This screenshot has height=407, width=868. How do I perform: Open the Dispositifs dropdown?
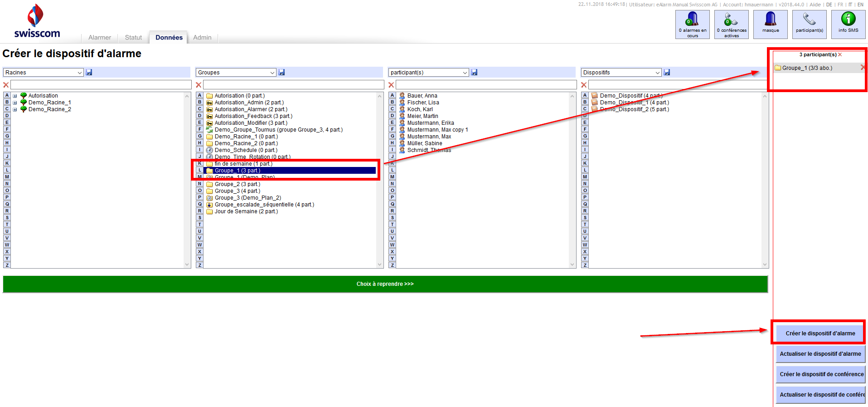pyautogui.click(x=621, y=73)
